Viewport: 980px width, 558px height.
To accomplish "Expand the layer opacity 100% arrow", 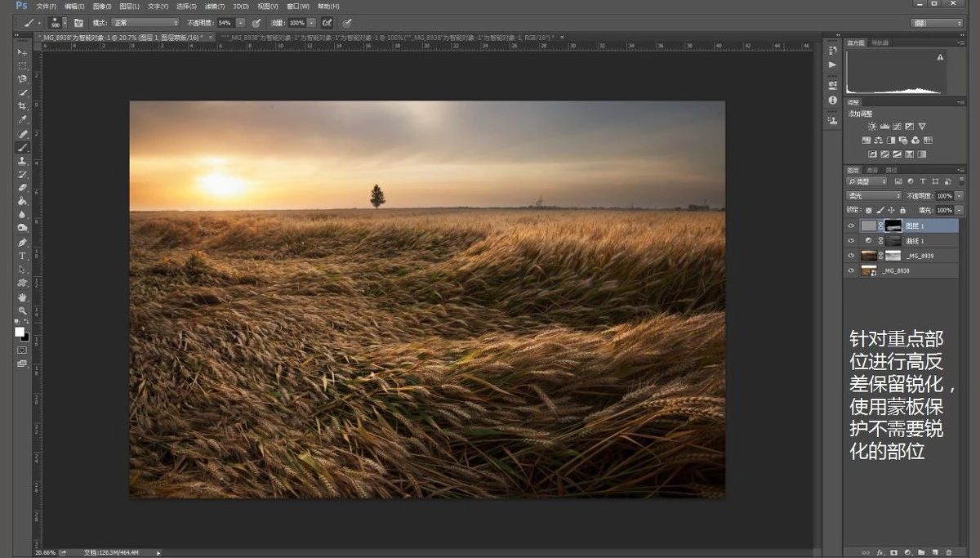I will click(x=959, y=196).
